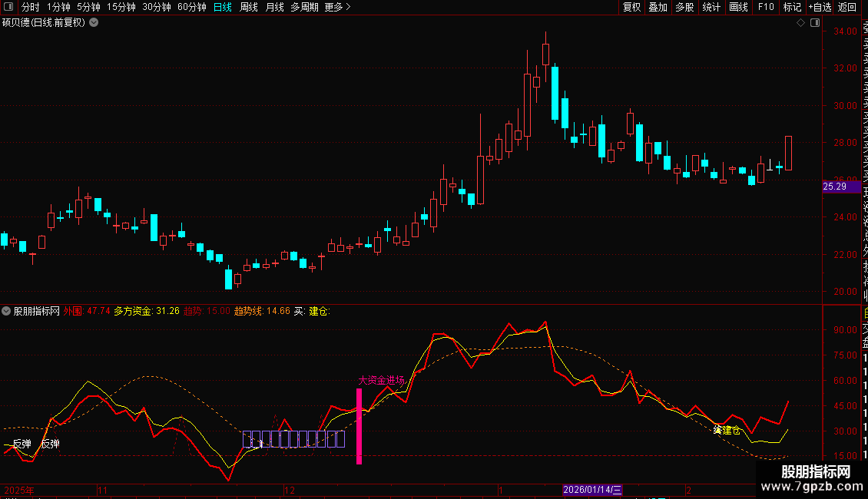
Task: Expand the 更多 periods menu
Action: pyautogui.click(x=338, y=7)
